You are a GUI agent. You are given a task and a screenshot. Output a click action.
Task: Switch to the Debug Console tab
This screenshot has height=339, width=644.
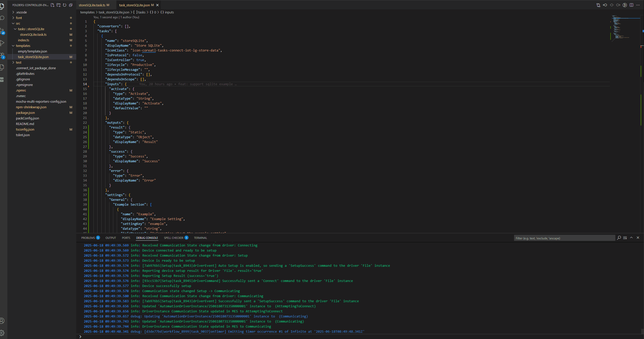(147, 238)
